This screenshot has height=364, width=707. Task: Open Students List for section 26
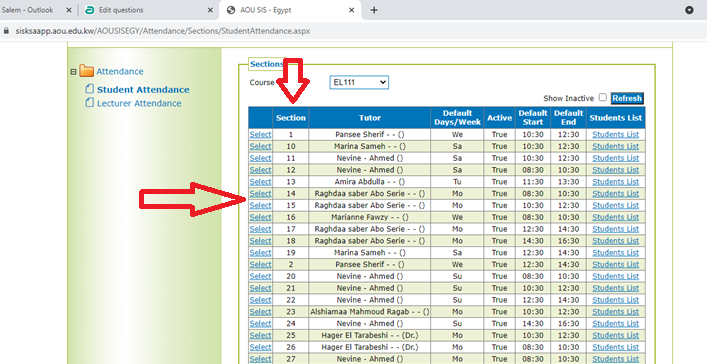(x=615, y=347)
